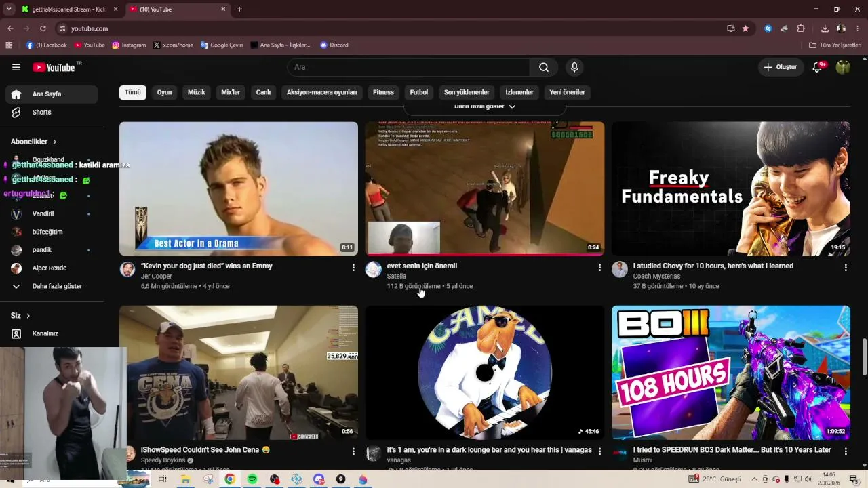Screen dimensions: 868x488
Task: Select the "Oyun" filter chip
Action: click(x=165, y=92)
